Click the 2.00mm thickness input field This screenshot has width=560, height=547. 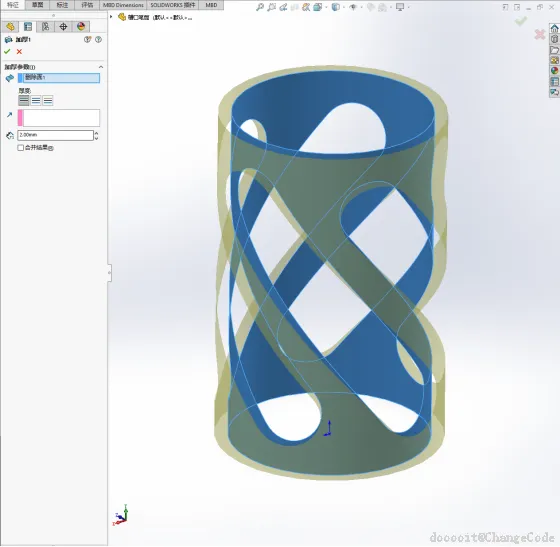55,135
